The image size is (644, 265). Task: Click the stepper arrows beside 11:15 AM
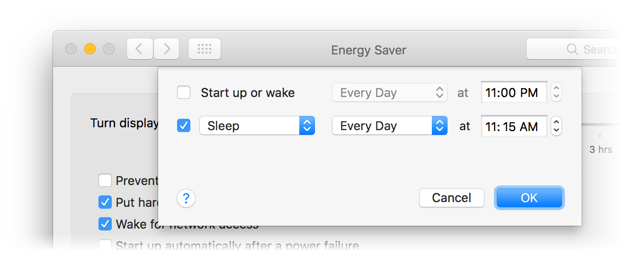coord(556,126)
